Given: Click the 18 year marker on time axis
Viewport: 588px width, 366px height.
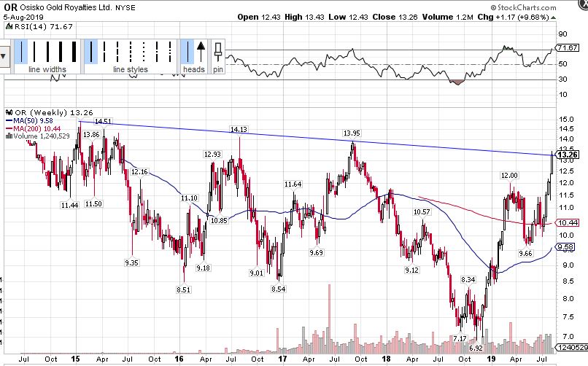Looking at the screenshot, I should [386, 359].
